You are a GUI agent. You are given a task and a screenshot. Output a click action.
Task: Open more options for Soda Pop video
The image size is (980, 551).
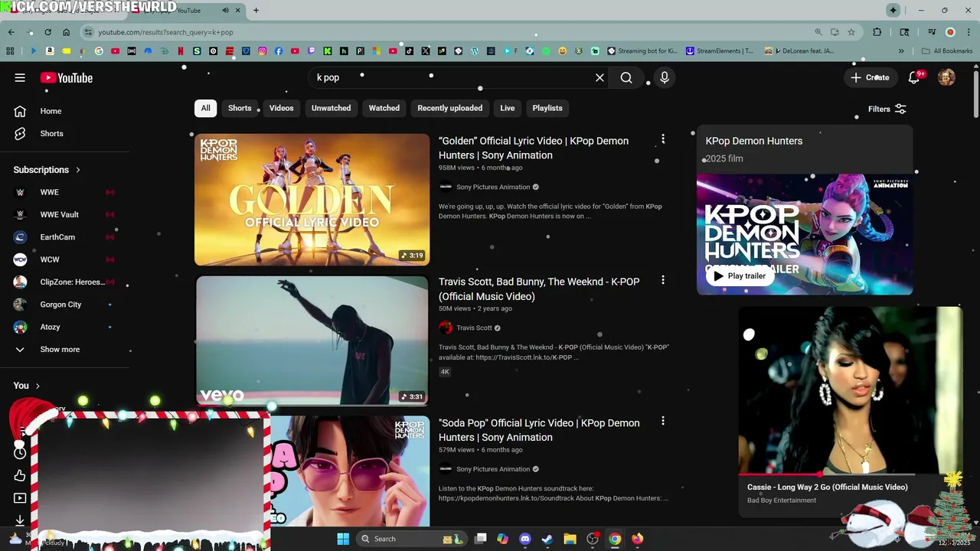[x=663, y=421]
